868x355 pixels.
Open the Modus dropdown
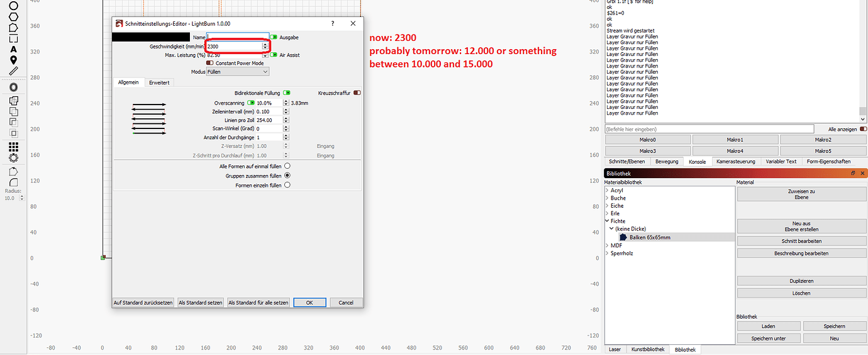pos(238,72)
